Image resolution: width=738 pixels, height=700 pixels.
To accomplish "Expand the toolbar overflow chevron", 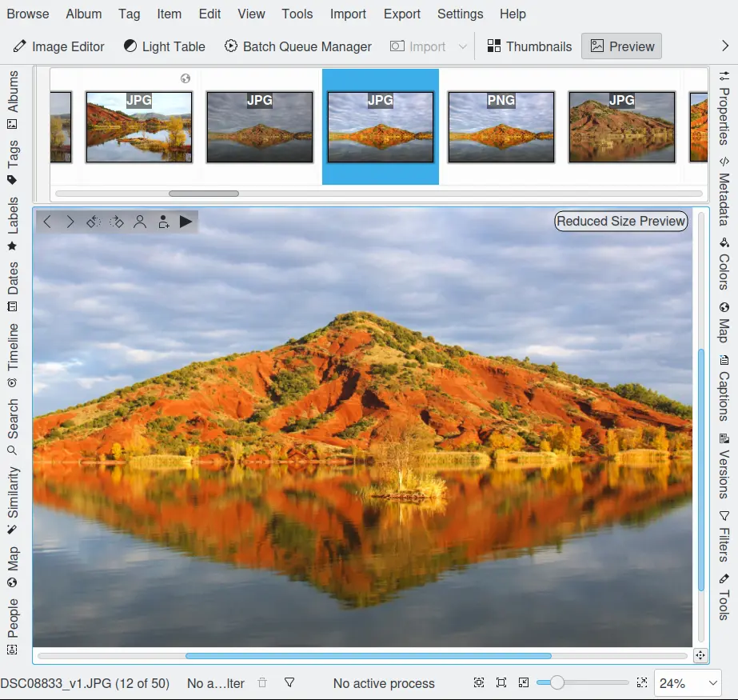I will pos(725,46).
